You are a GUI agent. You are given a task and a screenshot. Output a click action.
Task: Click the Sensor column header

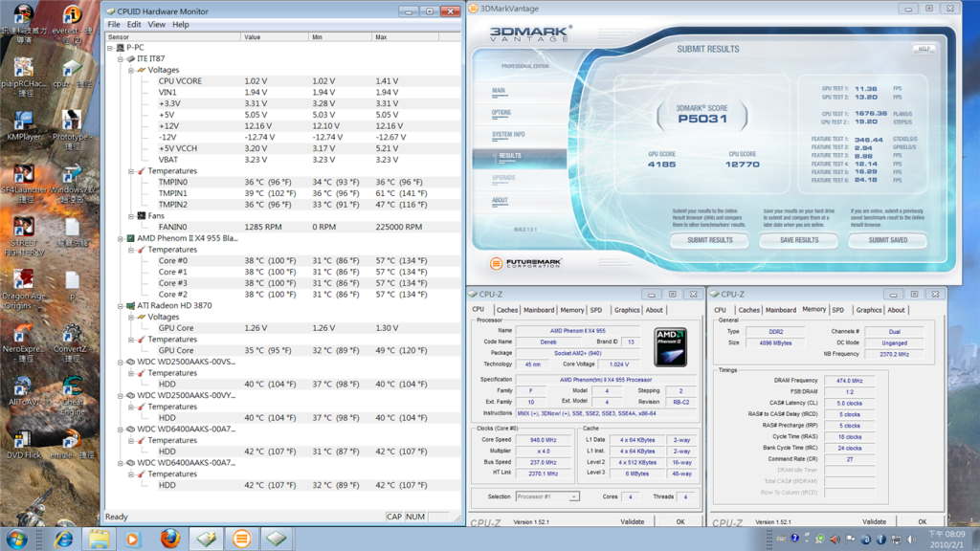coord(173,37)
